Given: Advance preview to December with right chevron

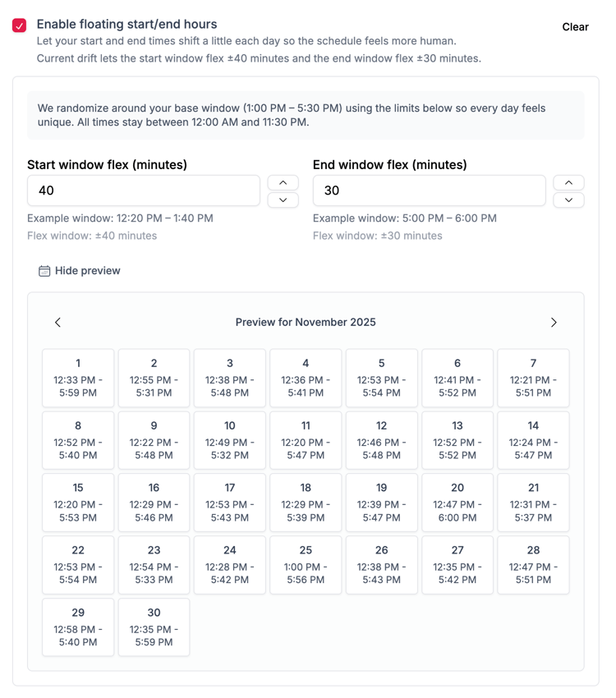Looking at the screenshot, I should 554,323.
